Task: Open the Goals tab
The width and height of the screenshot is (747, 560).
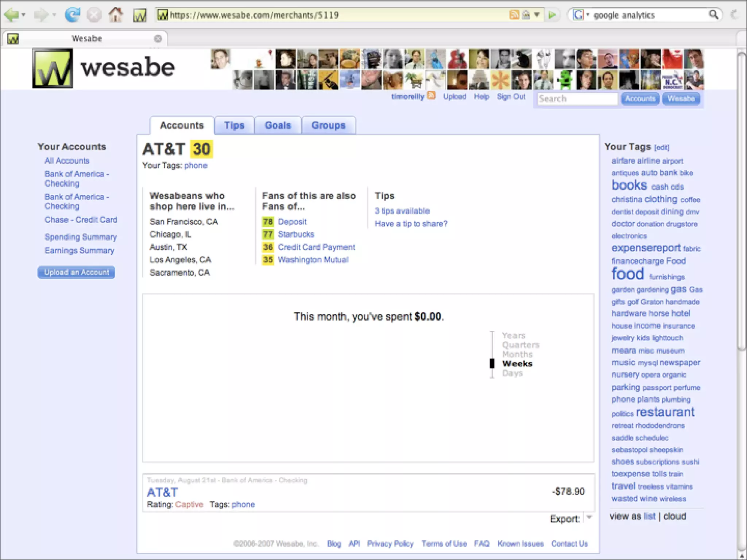Action: [x=278, y=125]
